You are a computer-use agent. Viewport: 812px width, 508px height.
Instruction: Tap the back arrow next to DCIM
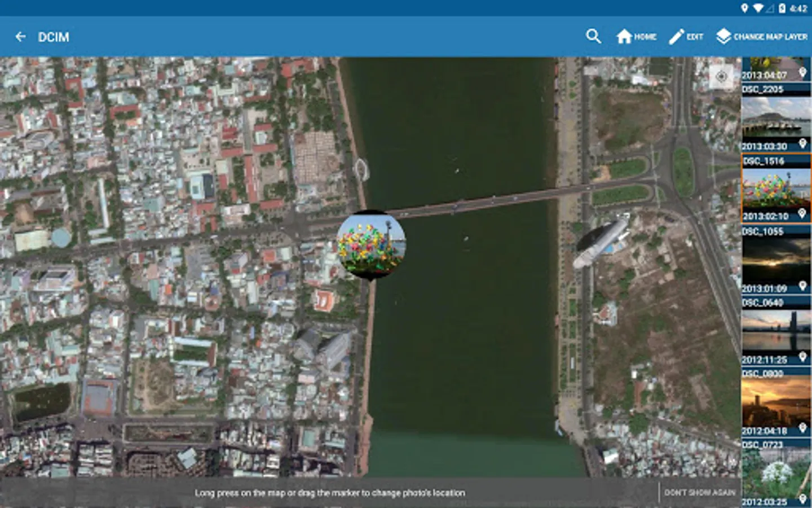21,37
